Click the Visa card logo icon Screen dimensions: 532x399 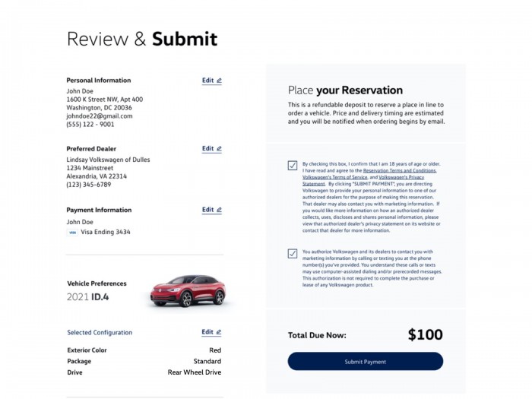pos(72,232)
